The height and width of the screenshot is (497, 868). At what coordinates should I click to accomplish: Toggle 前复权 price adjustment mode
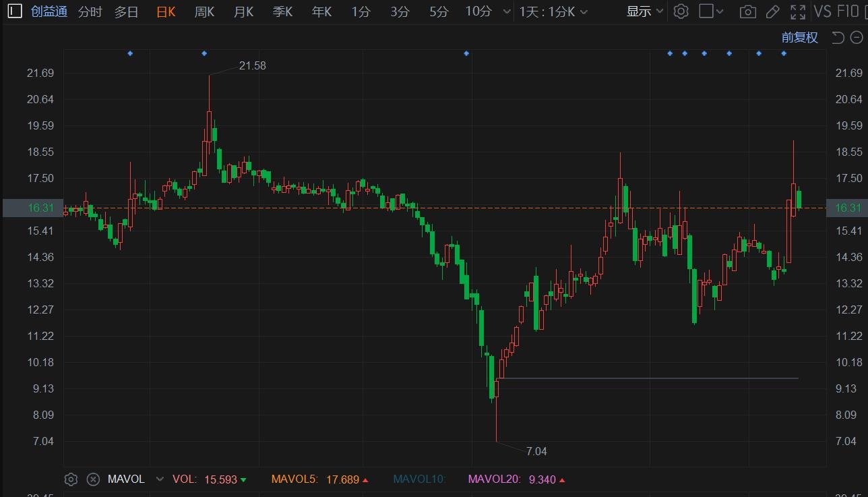(799, 37)
